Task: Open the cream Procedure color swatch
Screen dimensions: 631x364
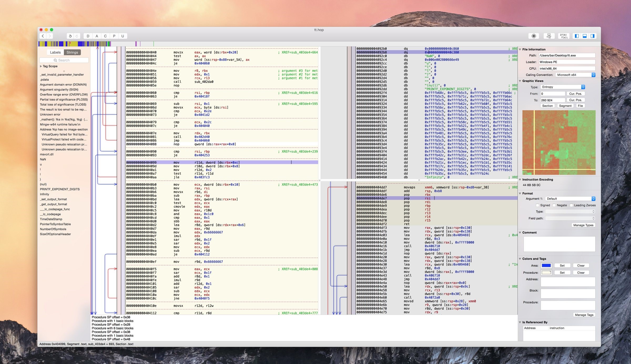Action: [x=546, y=273]
